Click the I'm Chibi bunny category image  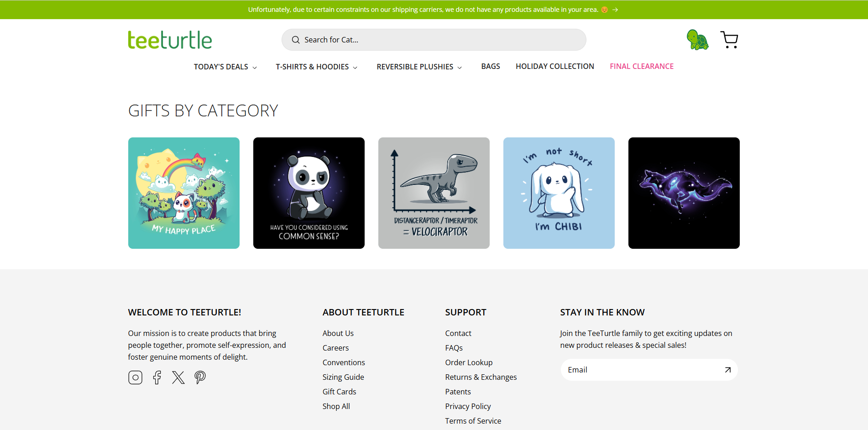tap(559, 193)
